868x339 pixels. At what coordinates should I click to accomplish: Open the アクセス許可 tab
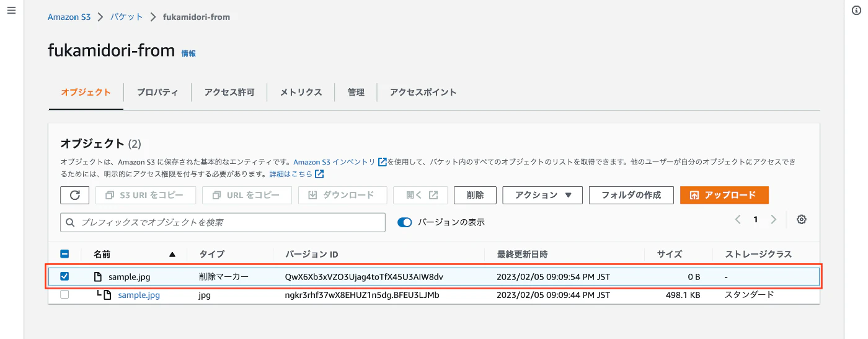tap(229, 93)
